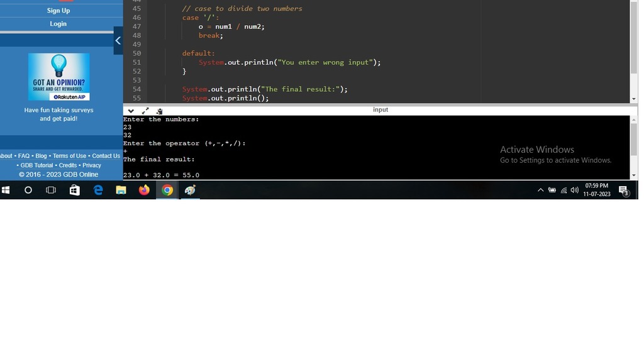The image size is (644, 362).
Task: Click console text 'Enter the operator (+,-,*,/):'
Action: click(x=184, y=143)
